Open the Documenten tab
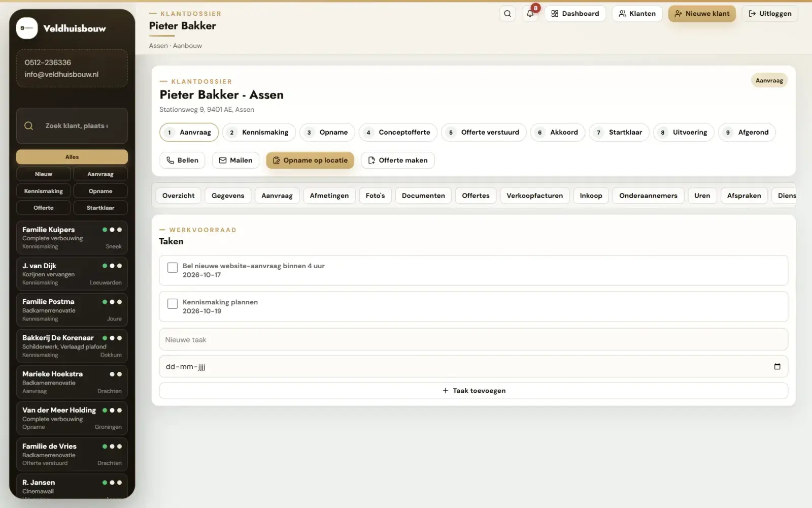812x508 pixels. pos(423,196)
